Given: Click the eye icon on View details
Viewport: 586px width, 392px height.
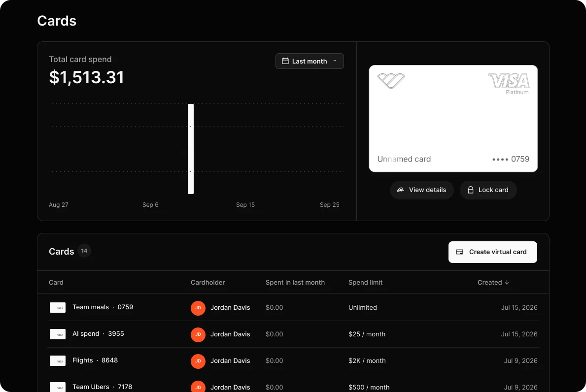Looking at the screenshot, I should [401, 190].
